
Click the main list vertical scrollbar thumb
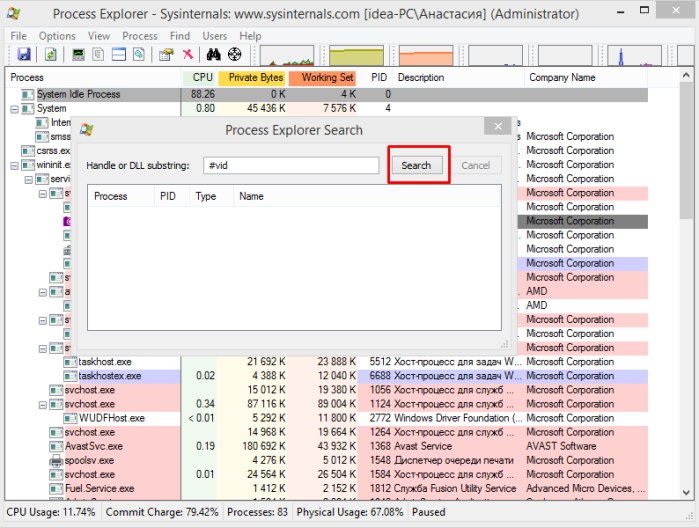pos(686,151)
